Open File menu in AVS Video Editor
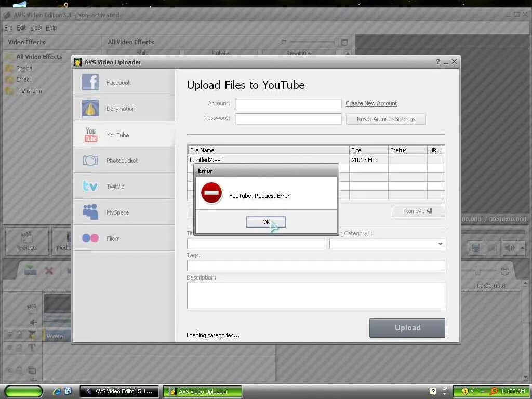The image size is (532, 399). click(x=8, y=28)
